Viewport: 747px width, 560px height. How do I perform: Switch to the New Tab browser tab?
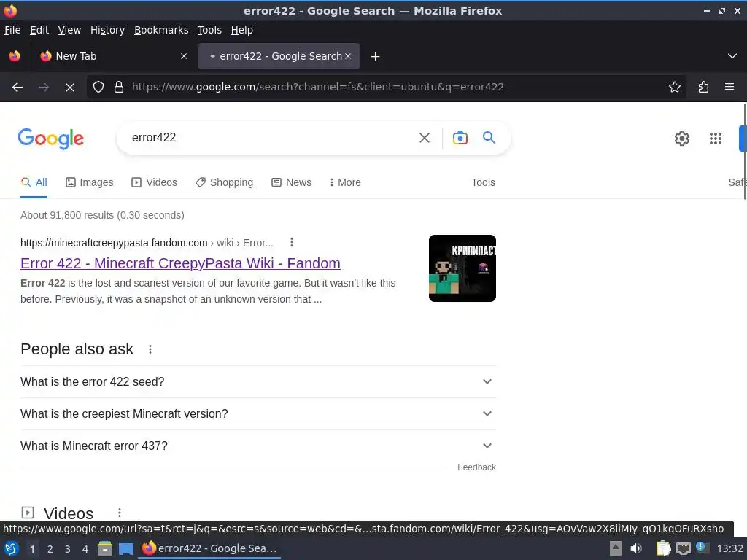pos(112,56)
